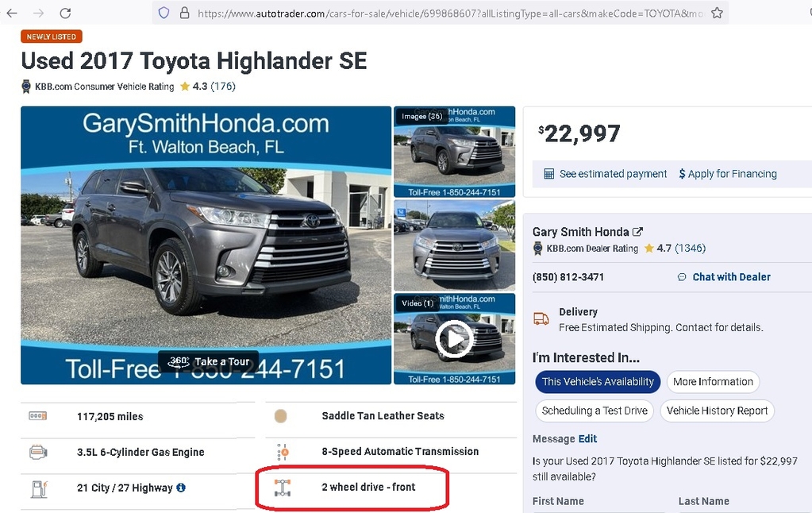Image resolution: width=812 pixels, height=513 pixels.
Task: Click the browser address bar URL
Action: (x=451, y=13)
